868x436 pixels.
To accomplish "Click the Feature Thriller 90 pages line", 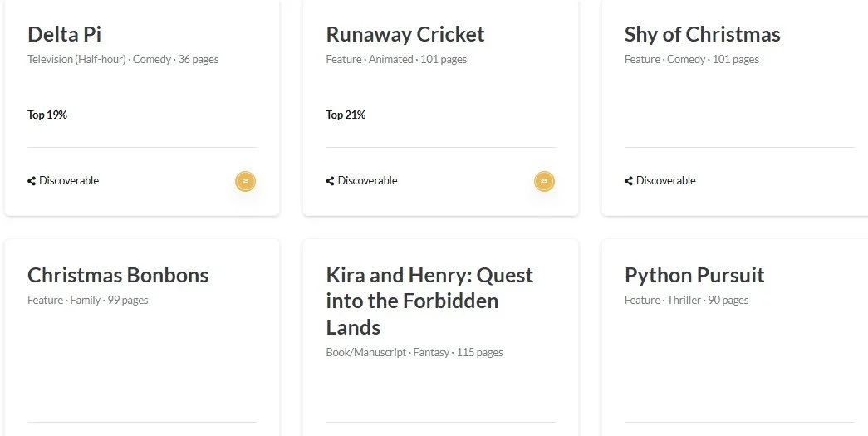I will pos(686,300).
